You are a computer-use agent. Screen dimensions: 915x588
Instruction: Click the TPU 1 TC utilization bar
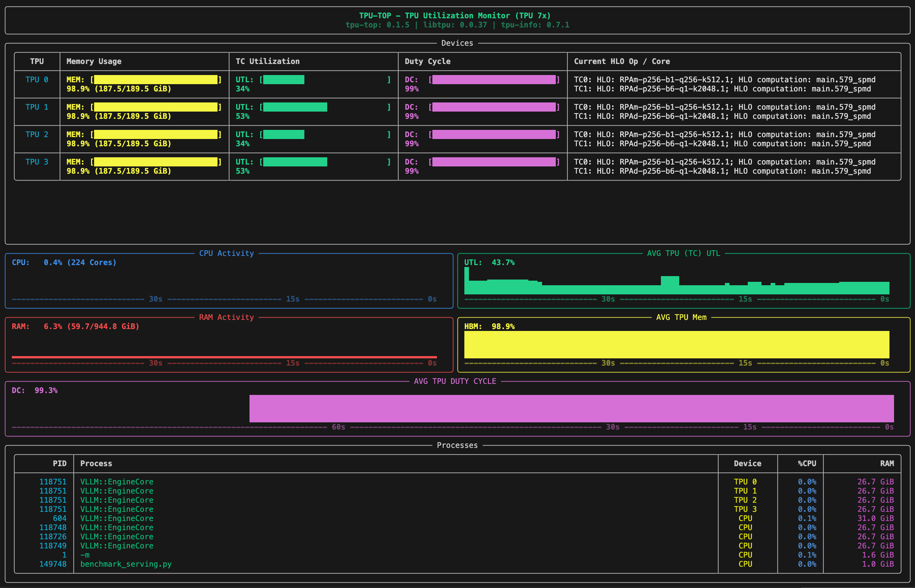coord(325,107)
